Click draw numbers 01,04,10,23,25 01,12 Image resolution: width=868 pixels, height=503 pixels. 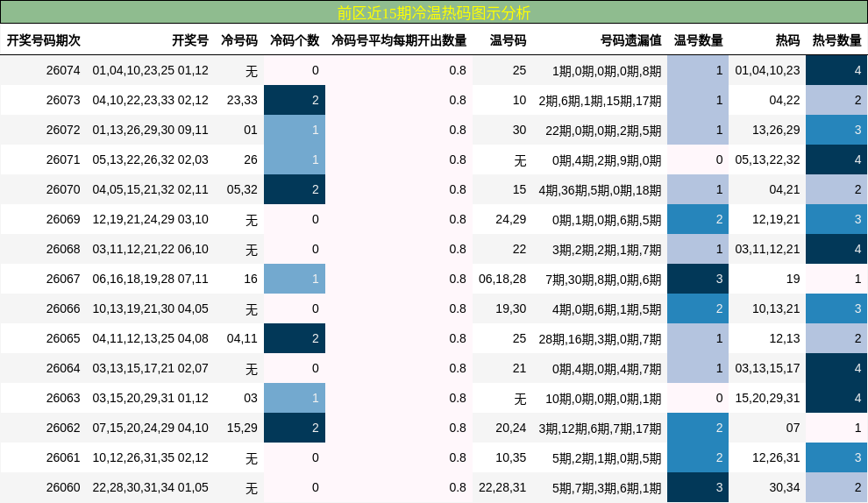click(x=150, y=70)
